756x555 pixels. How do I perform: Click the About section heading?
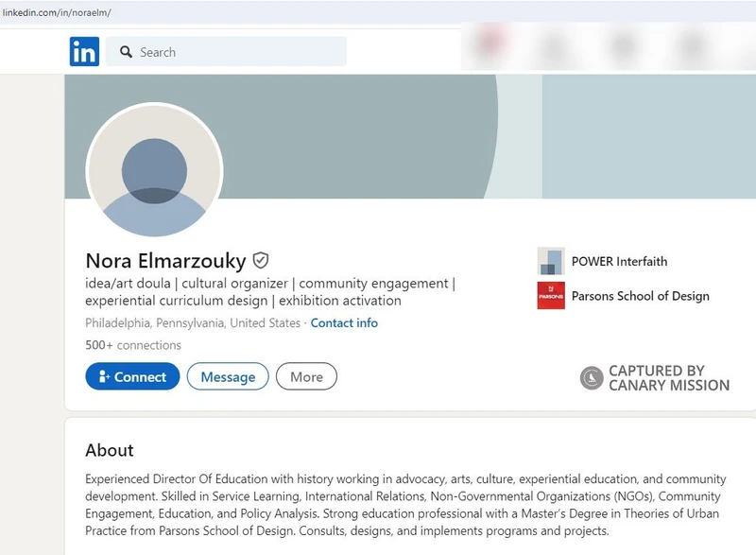[110, 451]
